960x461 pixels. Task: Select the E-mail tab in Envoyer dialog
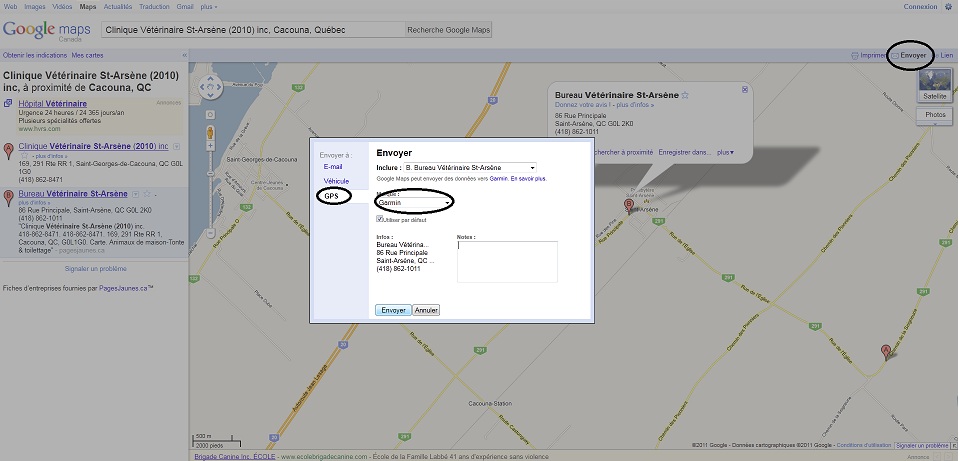click(x=333, y=167)
